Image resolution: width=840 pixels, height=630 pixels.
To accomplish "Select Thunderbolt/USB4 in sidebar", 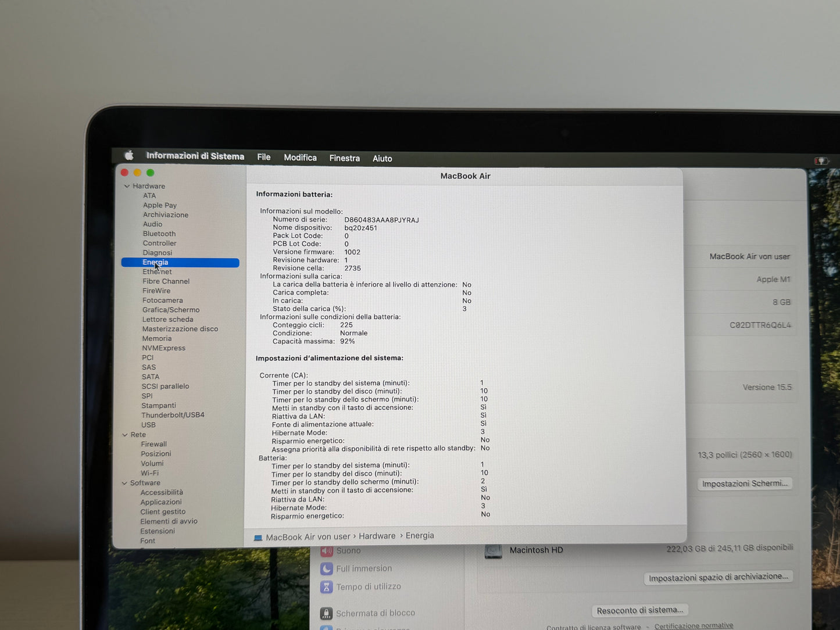I will tap(173, 415).
